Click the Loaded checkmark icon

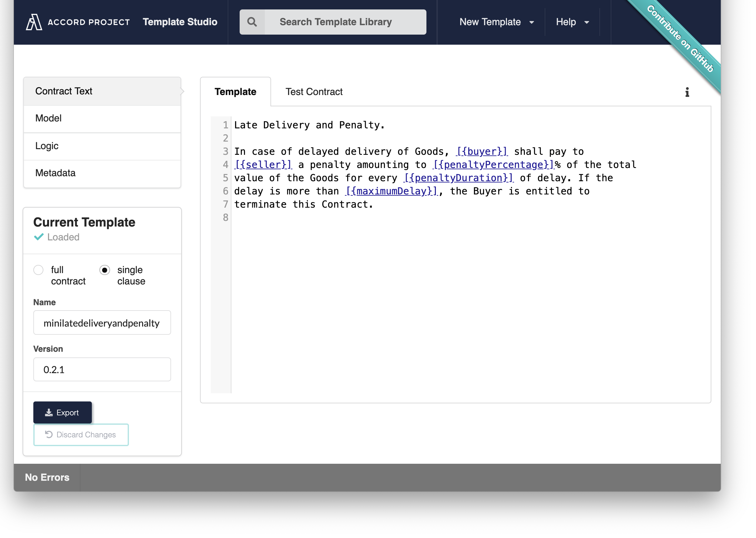pos(39,237)
